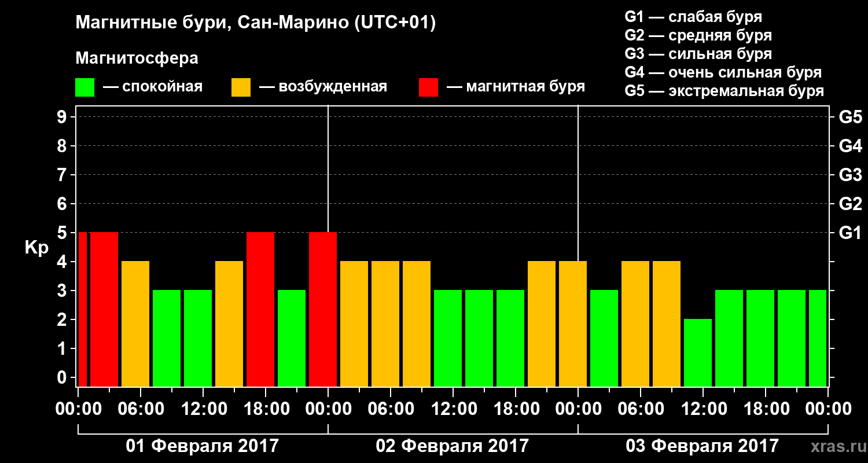Viewport: 868px width, 463px height.
Task: Click the red 'магнитная буря' legend swatch
Action: (x=428, y=87)
